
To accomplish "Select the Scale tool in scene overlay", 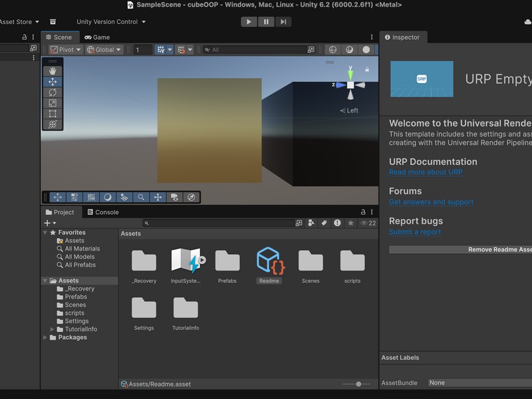I will point(53,103).
